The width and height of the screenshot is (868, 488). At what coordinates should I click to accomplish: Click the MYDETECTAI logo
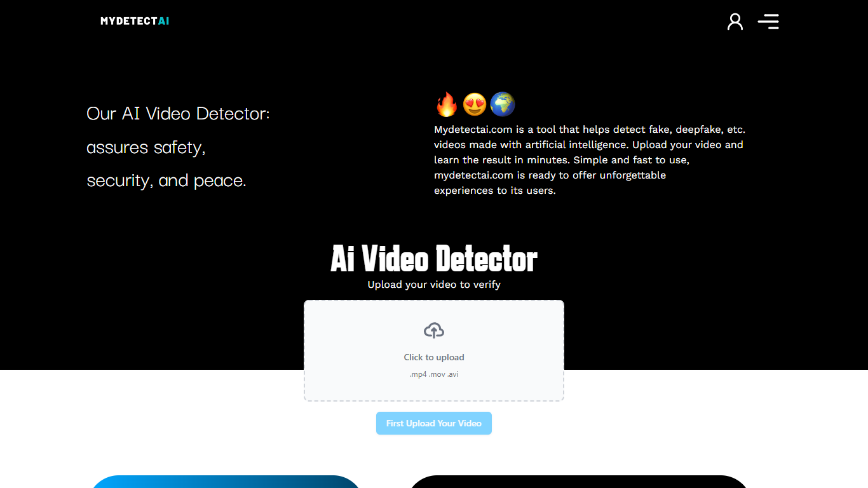pos(135,21)
